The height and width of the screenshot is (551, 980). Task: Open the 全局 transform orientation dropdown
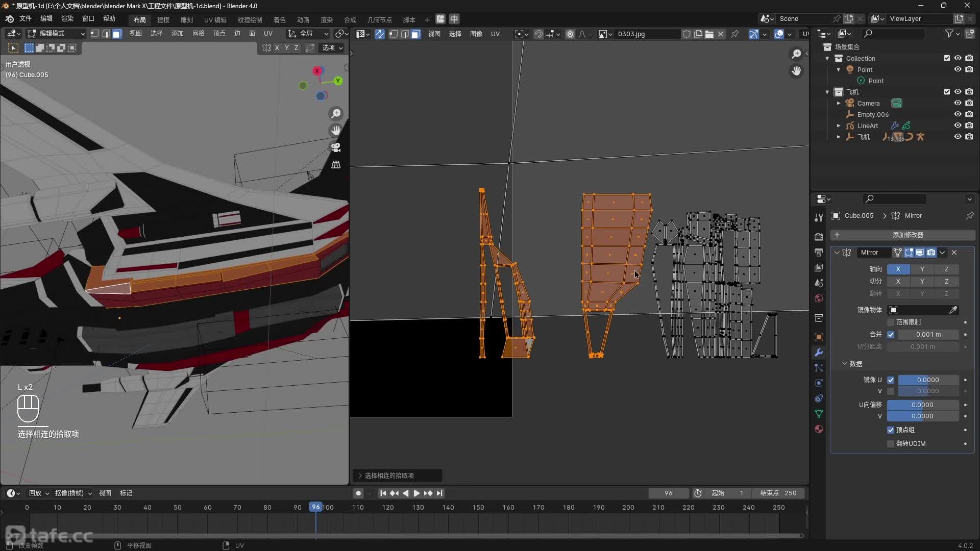click(x=308, y=34)
